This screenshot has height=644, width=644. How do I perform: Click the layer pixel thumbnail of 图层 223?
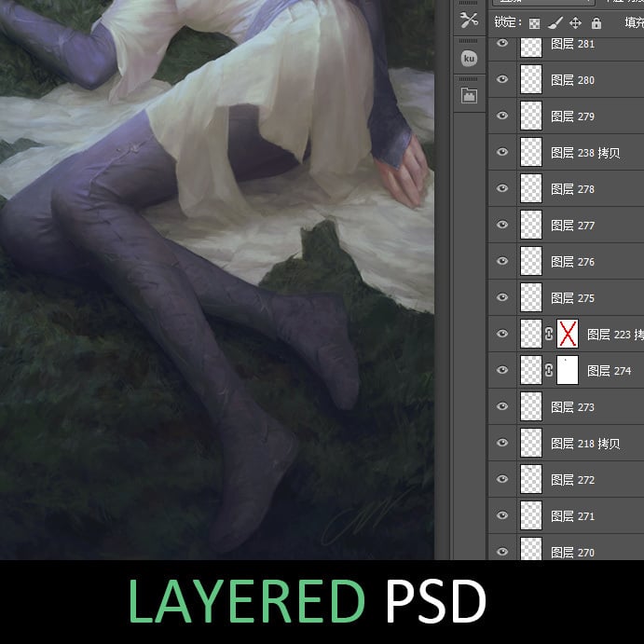[531, 334]
